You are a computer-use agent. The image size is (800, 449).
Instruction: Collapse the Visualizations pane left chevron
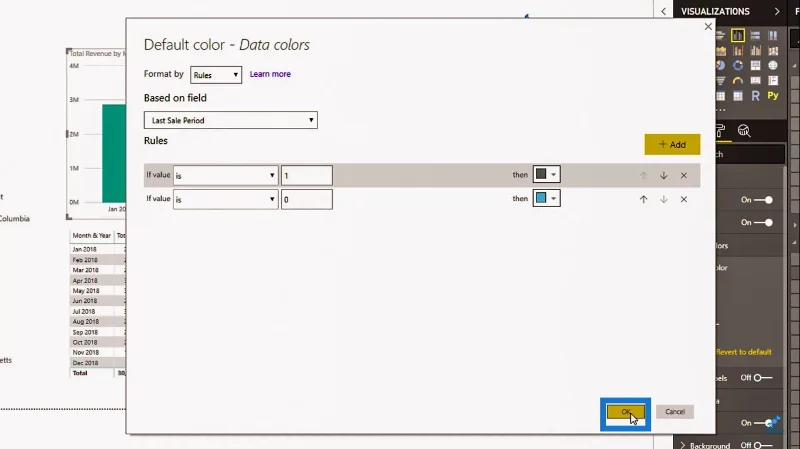click(x=663, y=11)
